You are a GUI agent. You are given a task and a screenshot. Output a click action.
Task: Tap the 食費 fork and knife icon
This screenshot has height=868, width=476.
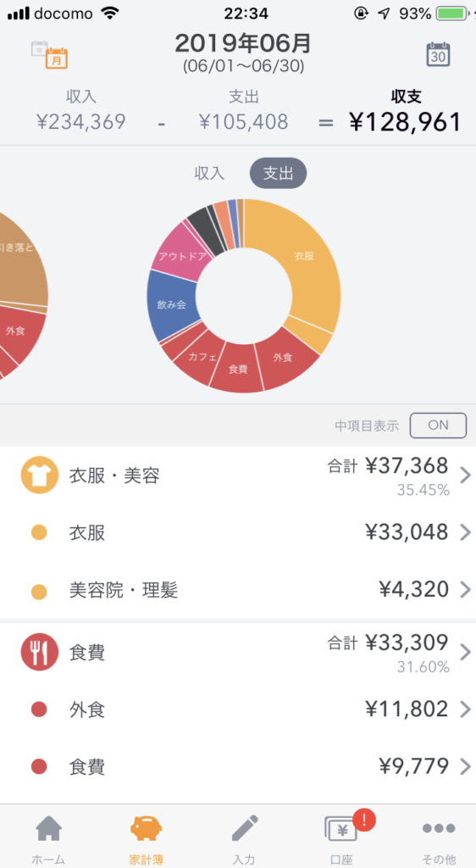[x=39, y=652]
